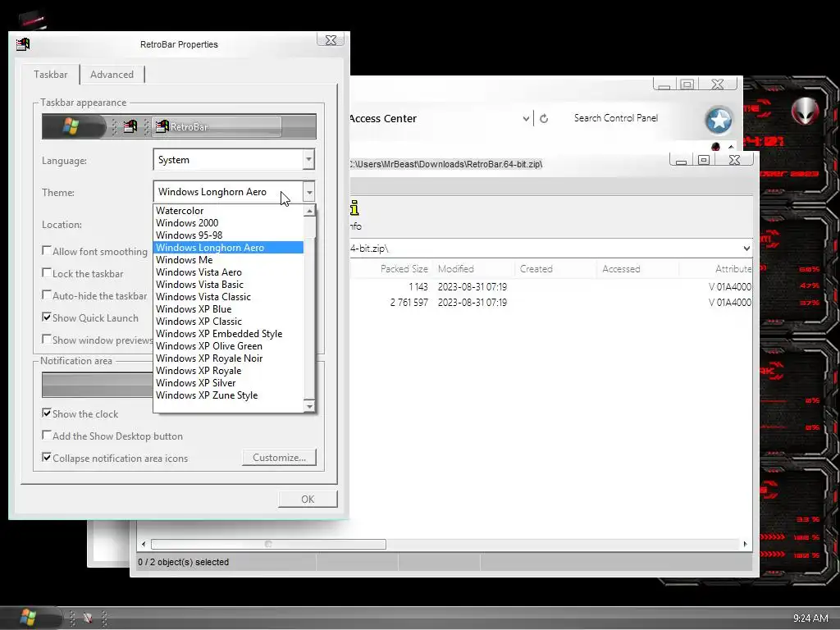Select Watercolor theme

tap(229, 211)
